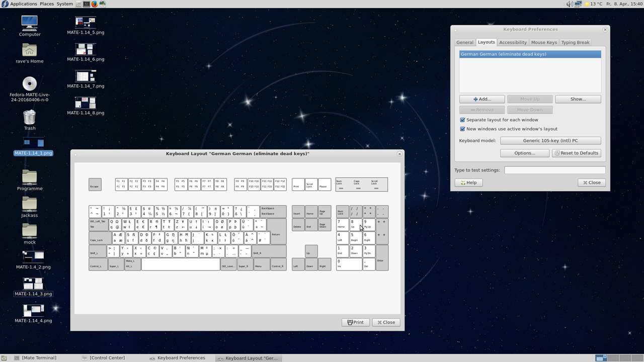Click the Add... layout button
644x362 pixels.
[x=481, y=99]
